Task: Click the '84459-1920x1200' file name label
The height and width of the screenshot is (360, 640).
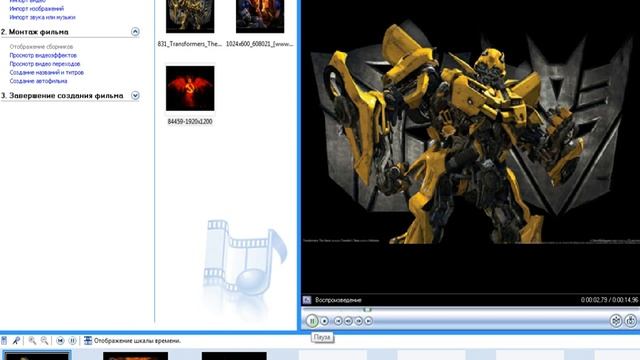Action: [x=190, y=121]
